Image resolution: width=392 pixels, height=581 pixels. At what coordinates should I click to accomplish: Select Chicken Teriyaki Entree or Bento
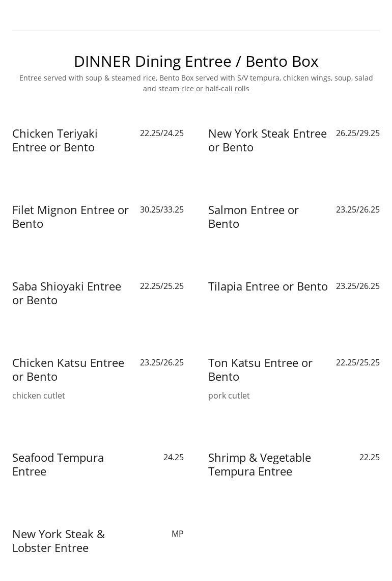point(55,140)
